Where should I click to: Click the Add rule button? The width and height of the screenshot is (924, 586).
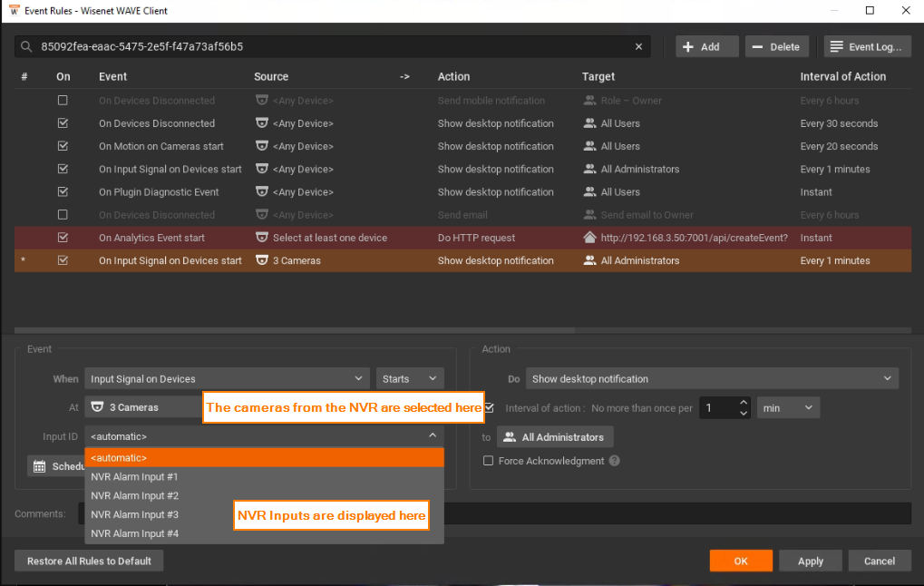pyautogui.click(x=706, y=46)
